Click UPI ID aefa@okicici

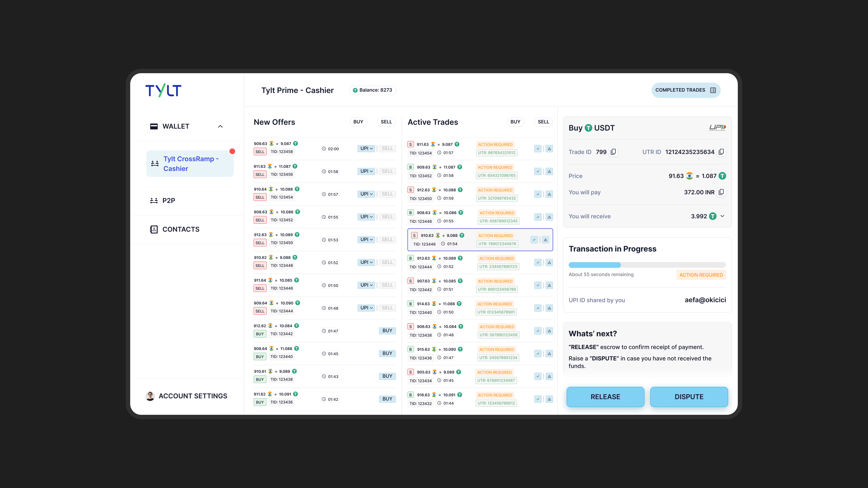click(705, 300)
